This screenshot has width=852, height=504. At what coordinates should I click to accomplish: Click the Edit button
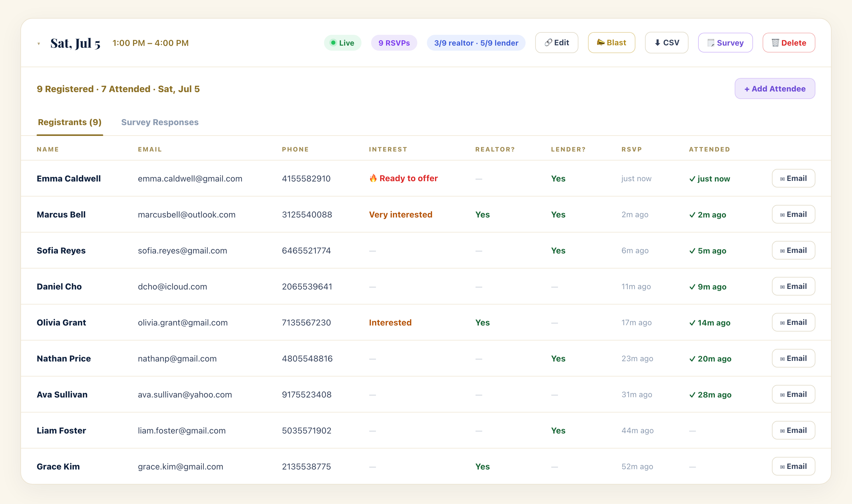(x=556, y=43)
